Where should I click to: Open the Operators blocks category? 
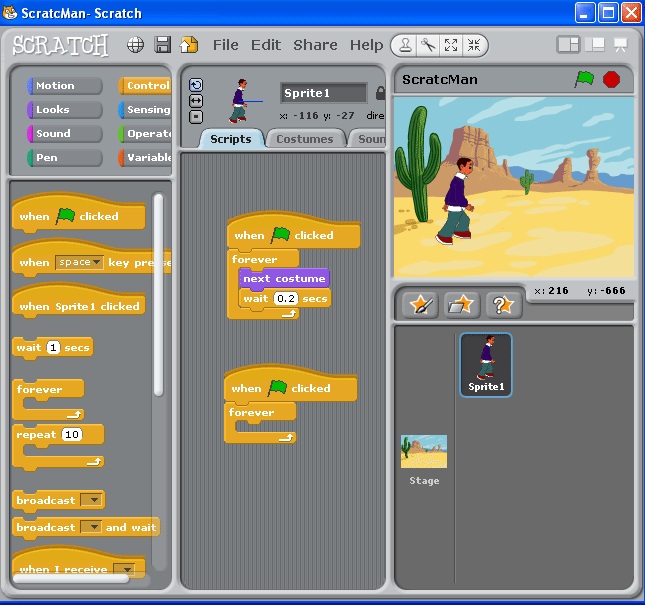coord(145,133)
